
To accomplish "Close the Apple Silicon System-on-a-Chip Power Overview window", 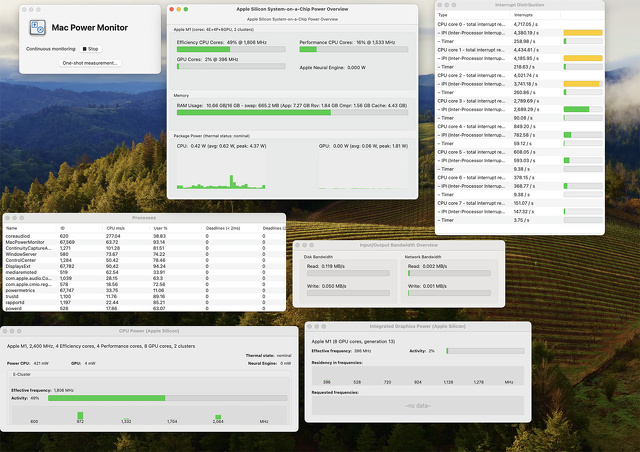I will pyautogui.click(x=172, y=9).
